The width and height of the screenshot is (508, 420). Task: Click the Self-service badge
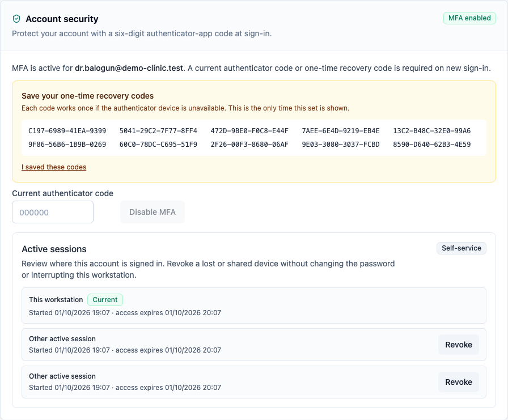[462, 248]
